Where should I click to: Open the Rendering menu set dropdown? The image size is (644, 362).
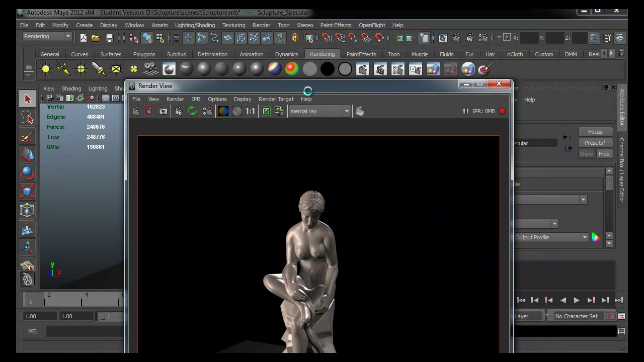[47, 37]
